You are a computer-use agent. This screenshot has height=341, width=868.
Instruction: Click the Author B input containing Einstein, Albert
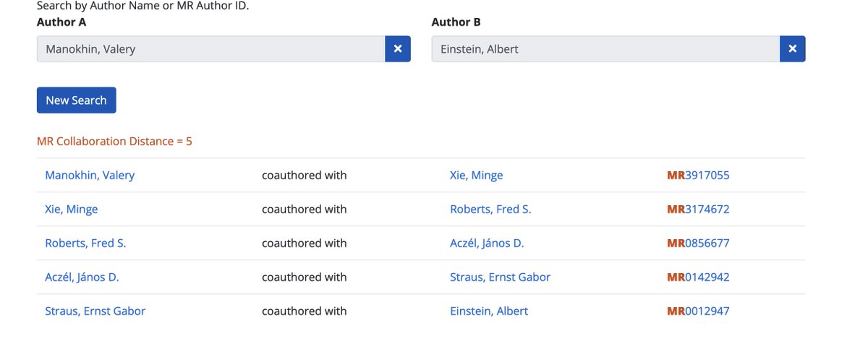click(605, 49)
